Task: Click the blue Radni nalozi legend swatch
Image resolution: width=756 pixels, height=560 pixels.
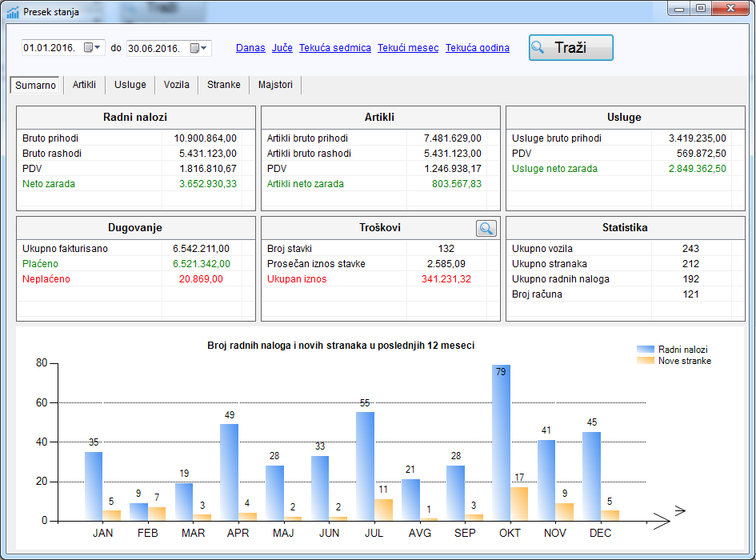Action: [645, 350]
